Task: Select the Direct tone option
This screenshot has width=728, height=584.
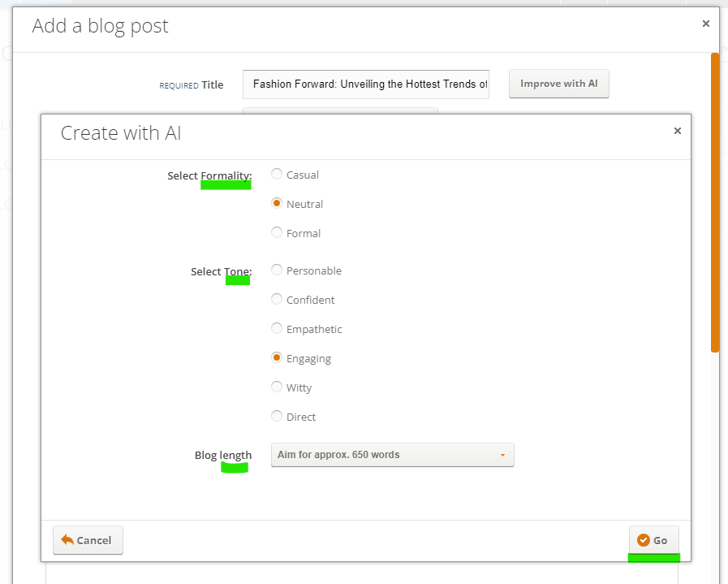Action: click(x=277, y=417)
